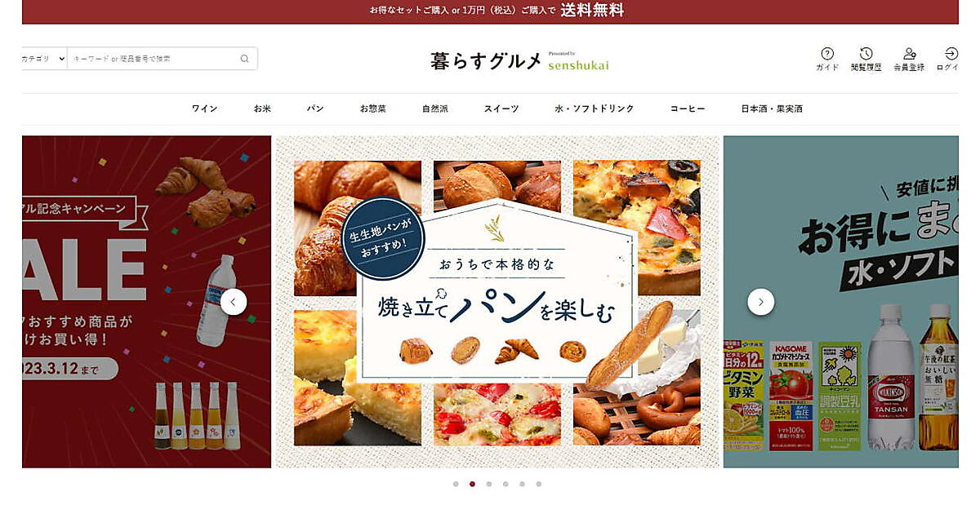The image size is (980, 514).
Task: Show previous banner with left arrow
Action: (x=234, y=302)
